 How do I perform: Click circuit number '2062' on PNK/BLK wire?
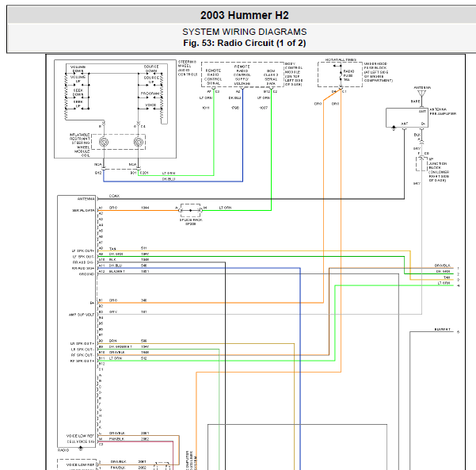click(145, 439)
